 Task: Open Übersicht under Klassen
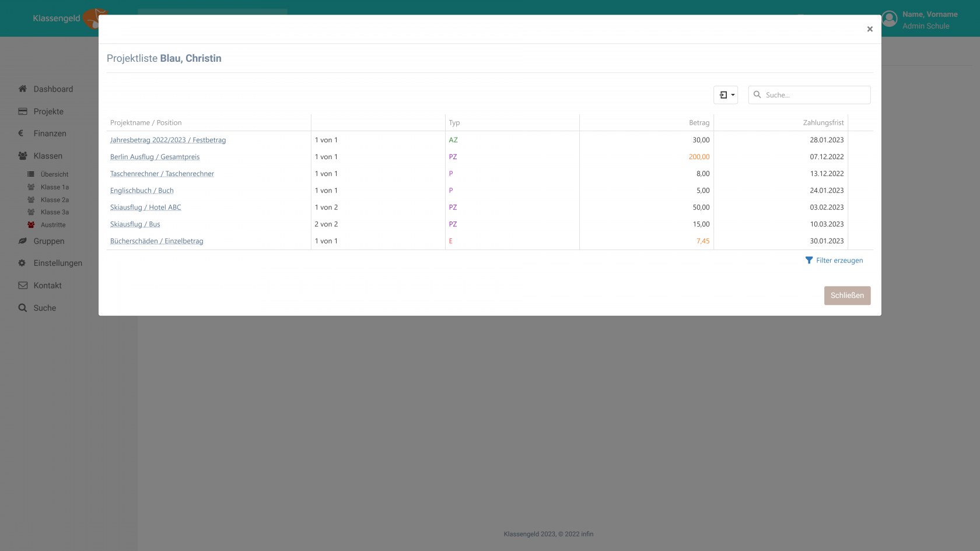(54, 174)
